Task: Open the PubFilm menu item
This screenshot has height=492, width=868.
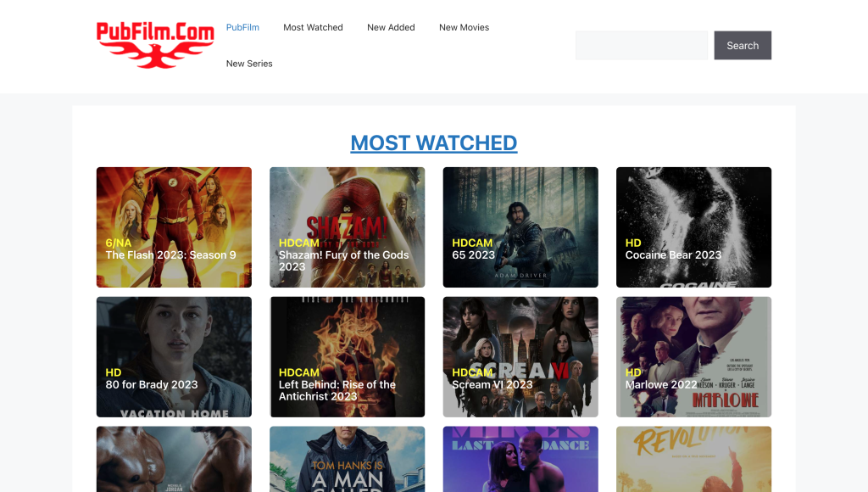Action: tap(242, 27)
